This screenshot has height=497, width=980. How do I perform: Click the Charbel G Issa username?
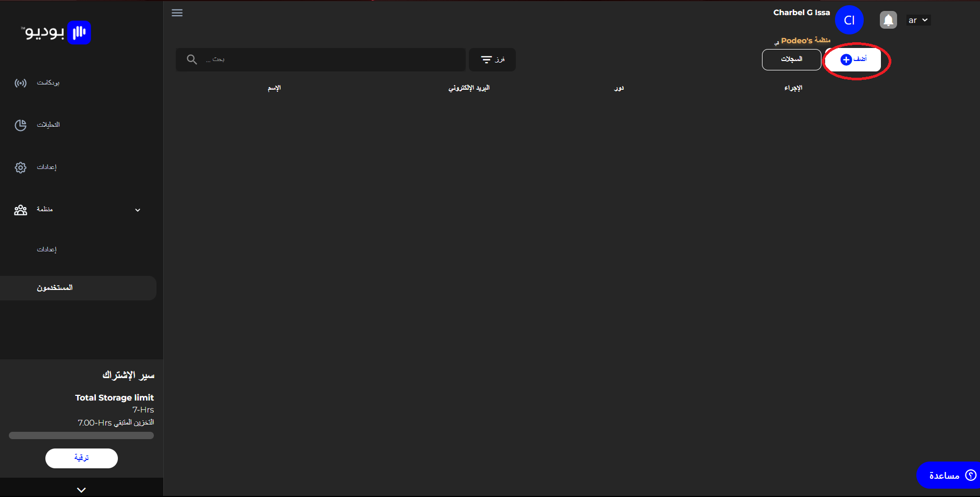802,13
